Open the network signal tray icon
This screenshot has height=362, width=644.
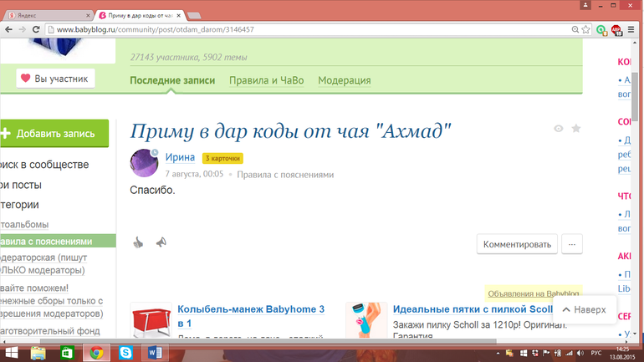[569, 353]
